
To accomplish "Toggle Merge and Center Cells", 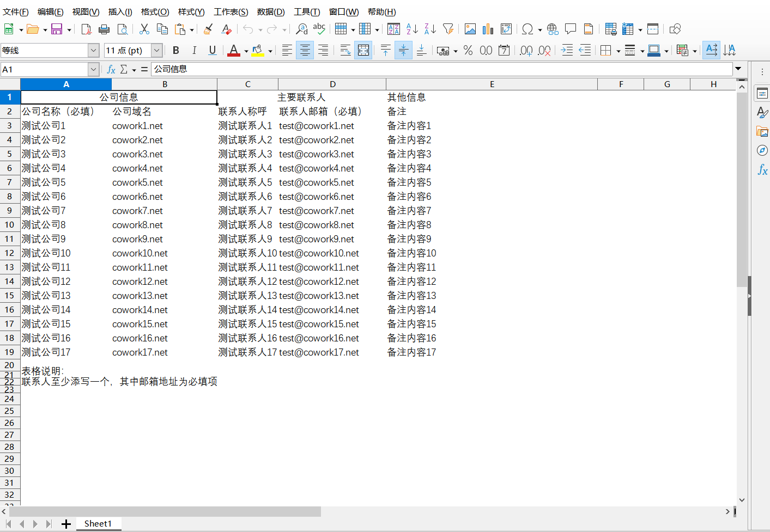I will tap(363, 50).
